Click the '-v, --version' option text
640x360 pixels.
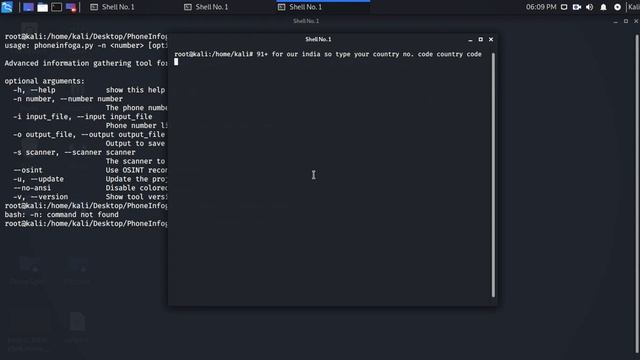pos(40,197)
